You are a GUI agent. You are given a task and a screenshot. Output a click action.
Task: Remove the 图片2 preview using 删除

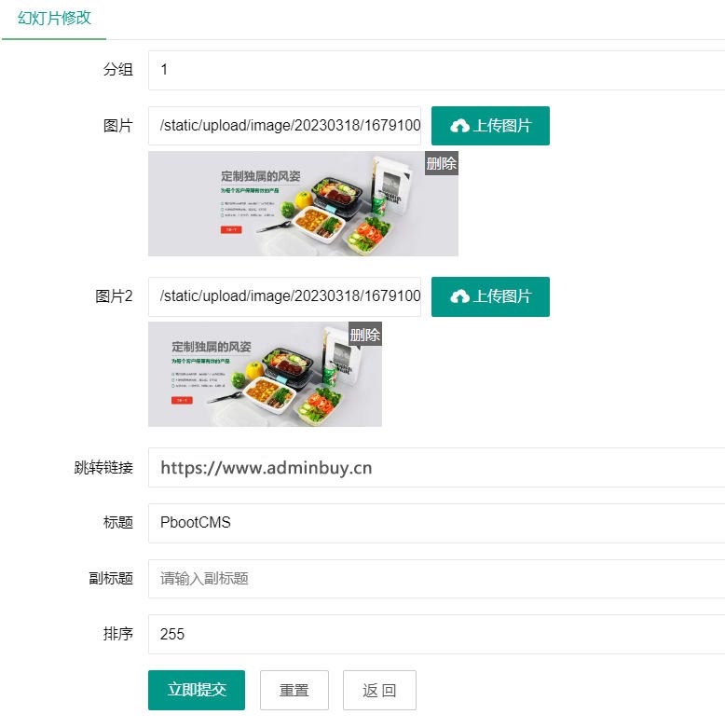pos(364,335)
